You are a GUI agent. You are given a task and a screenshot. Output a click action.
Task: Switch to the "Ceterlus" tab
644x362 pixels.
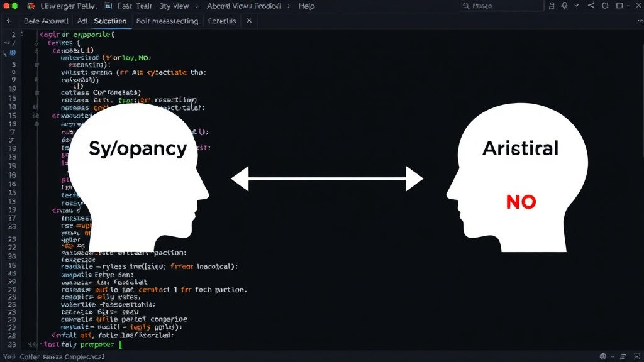[222, 21]
